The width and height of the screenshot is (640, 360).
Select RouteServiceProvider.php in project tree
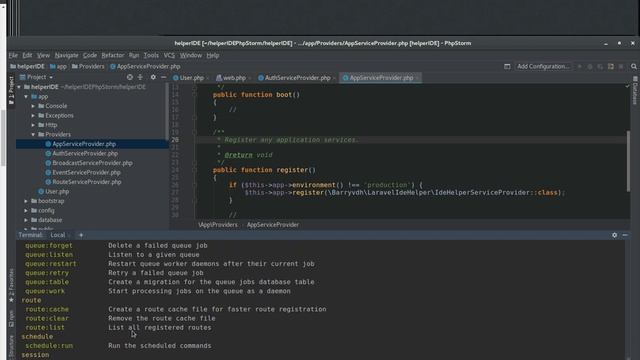[x=87, y=182]
